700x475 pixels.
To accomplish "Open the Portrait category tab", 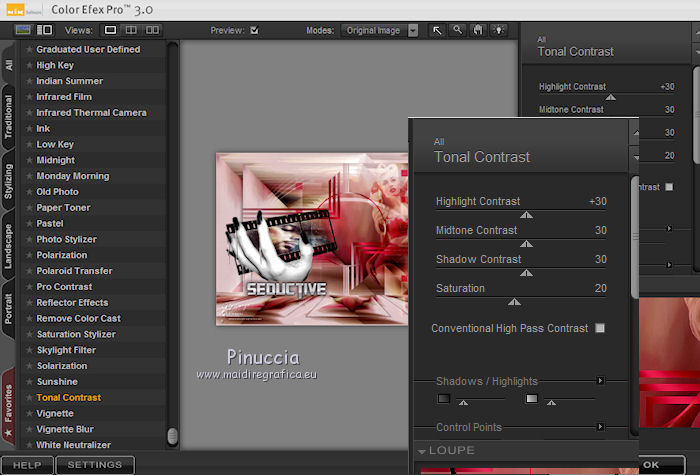I will click(8, 309).
